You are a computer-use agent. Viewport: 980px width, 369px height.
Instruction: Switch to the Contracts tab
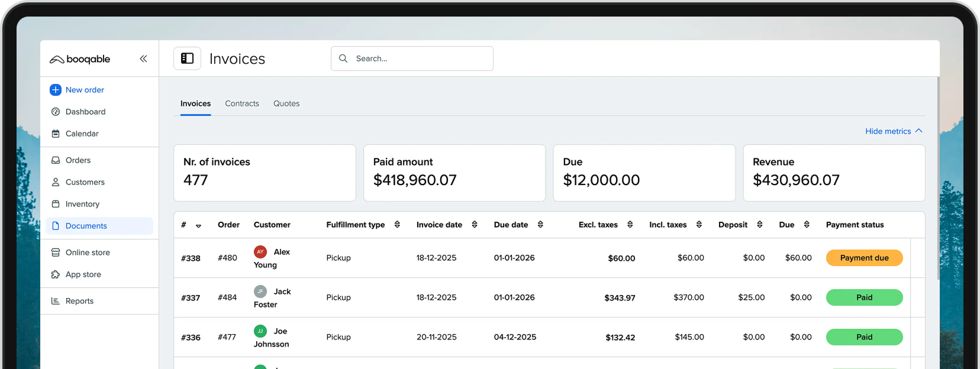(x=242, y=103)
